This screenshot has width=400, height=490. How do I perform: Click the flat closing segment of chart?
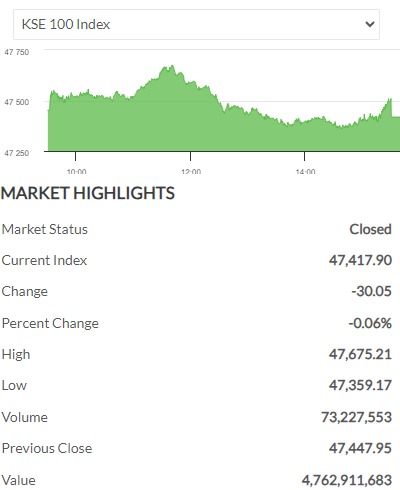[396, 117]
